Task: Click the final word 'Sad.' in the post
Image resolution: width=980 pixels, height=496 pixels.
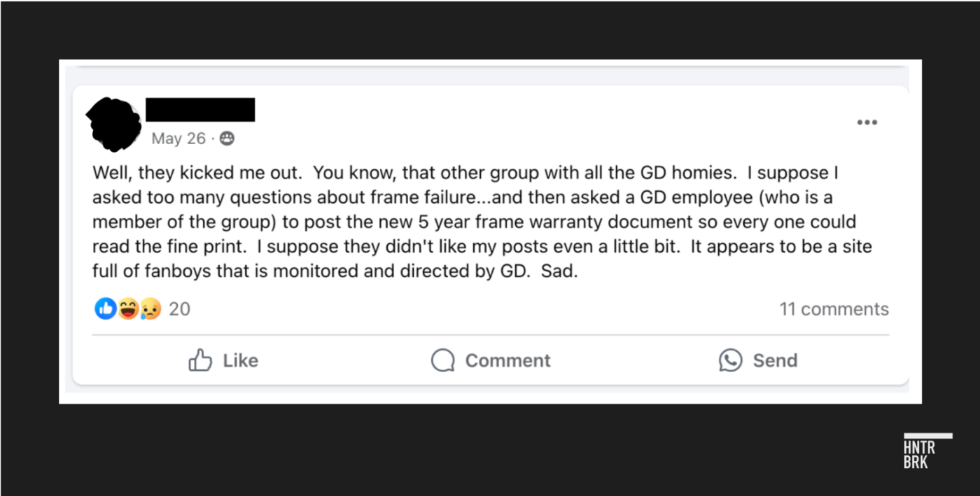Action: point(559,271)
